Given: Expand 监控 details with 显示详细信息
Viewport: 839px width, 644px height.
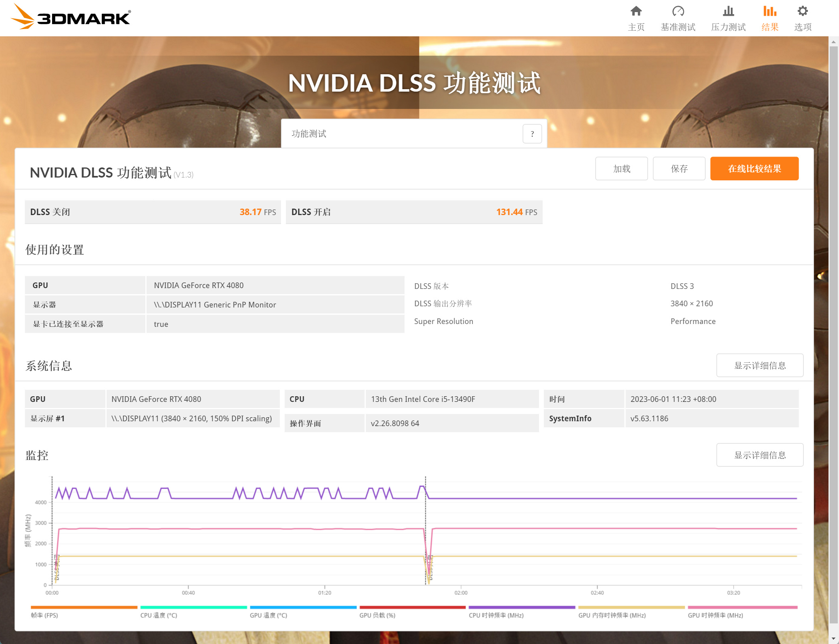Looking at the screenshot, I should (x=759, y=455).
